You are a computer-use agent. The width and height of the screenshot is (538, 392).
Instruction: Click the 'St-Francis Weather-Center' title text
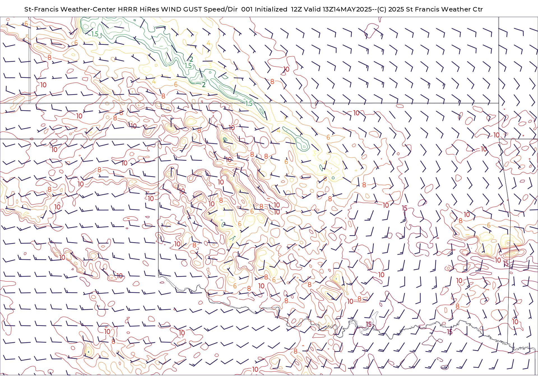pyautogui.click(x=70, y=9)
